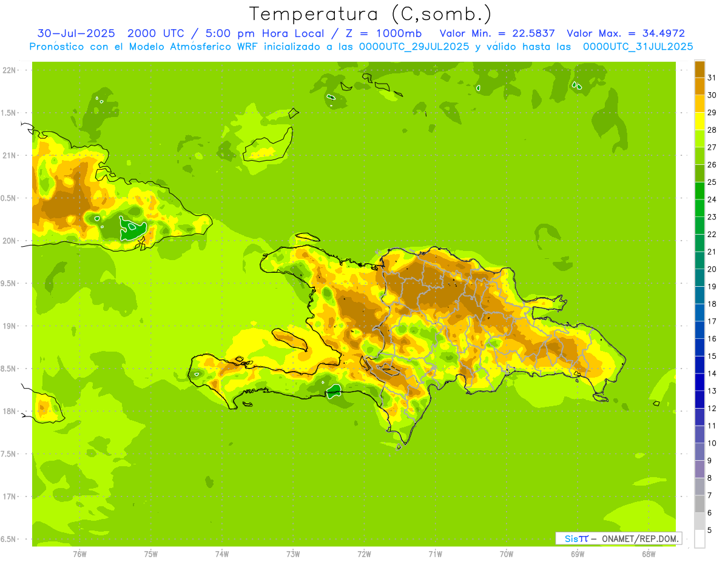Click the "72W" longitude label
728x562 pixels.
coord(364,554)
